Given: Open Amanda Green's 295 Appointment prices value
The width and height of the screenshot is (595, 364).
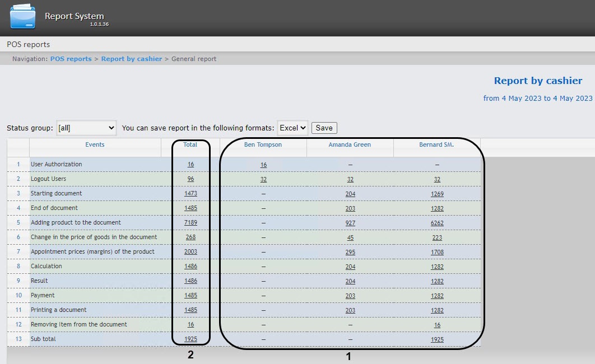Looking at the screenshot, I should 350,252.
